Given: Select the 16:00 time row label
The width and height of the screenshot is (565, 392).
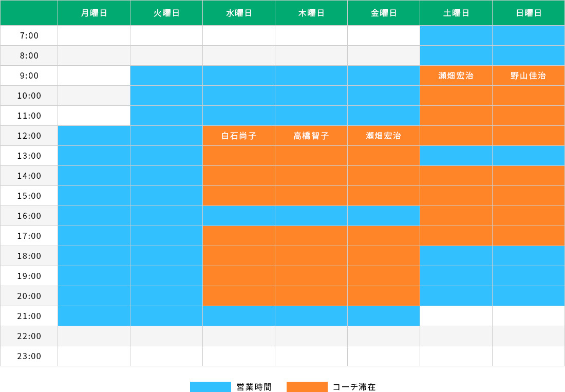Looking at the screenshot, I should pyautogui.click(x=29, y=216).
